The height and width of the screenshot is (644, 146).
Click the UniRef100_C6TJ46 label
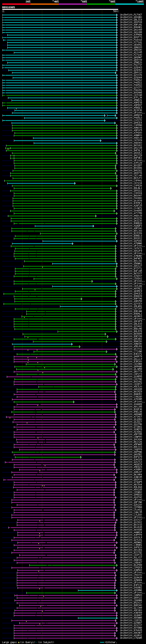[x=131, y=175]
